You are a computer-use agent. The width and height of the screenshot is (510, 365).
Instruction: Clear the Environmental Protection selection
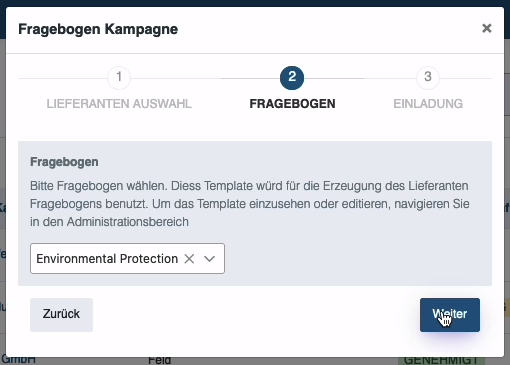189,259
